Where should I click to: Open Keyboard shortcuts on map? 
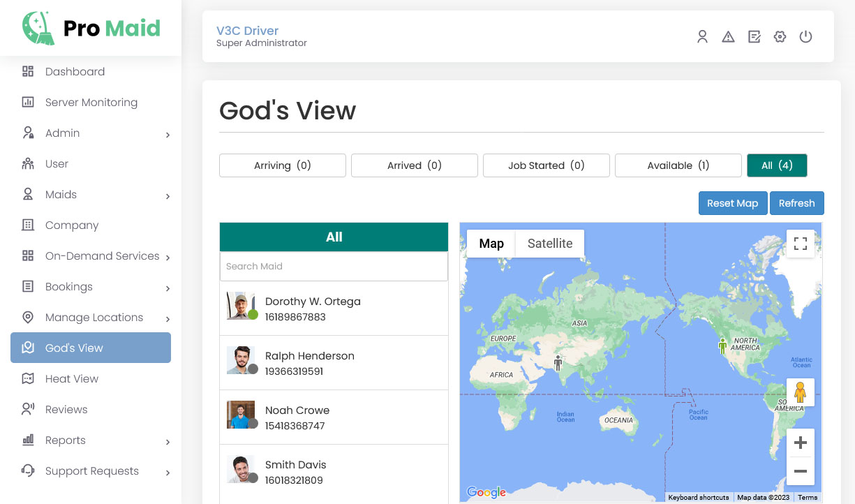click(699, 498)
